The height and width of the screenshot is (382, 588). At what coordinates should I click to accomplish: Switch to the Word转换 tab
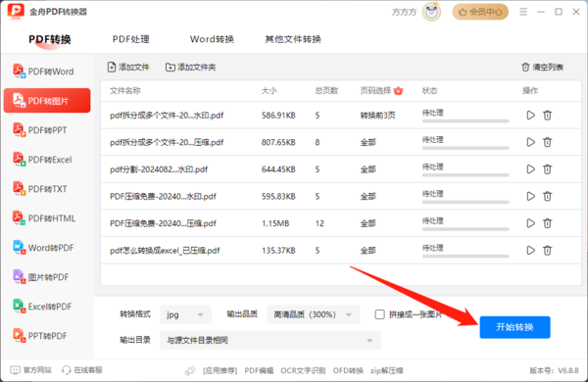coord(212,39)
